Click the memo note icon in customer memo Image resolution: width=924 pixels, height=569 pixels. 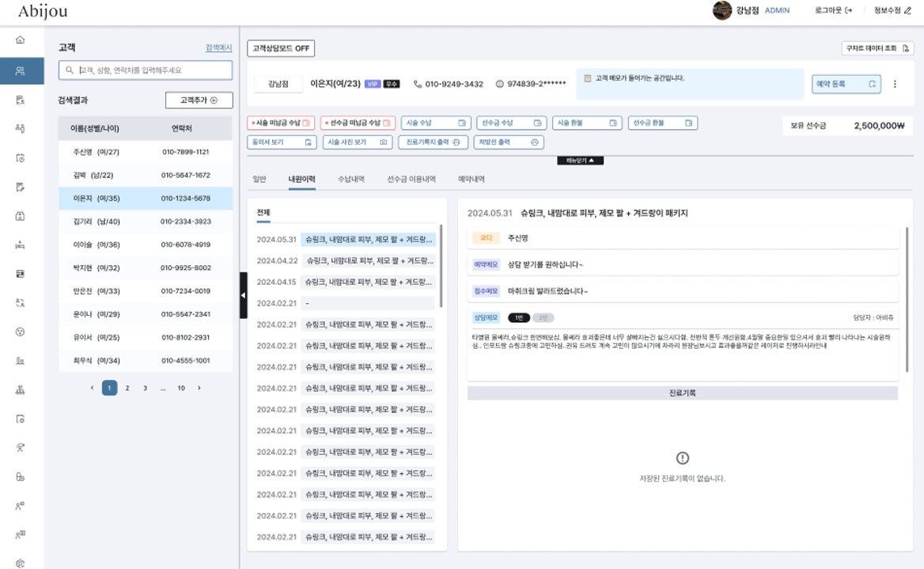point(587,78)
